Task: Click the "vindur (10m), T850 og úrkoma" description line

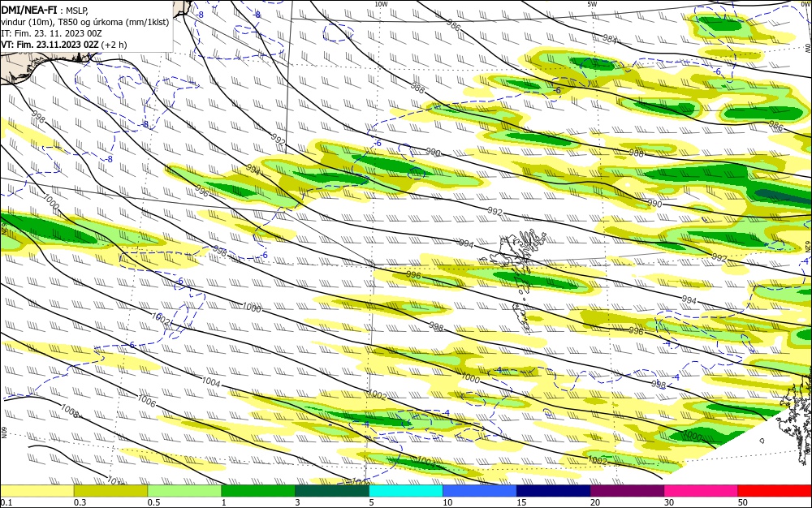Action: [85, 21]
